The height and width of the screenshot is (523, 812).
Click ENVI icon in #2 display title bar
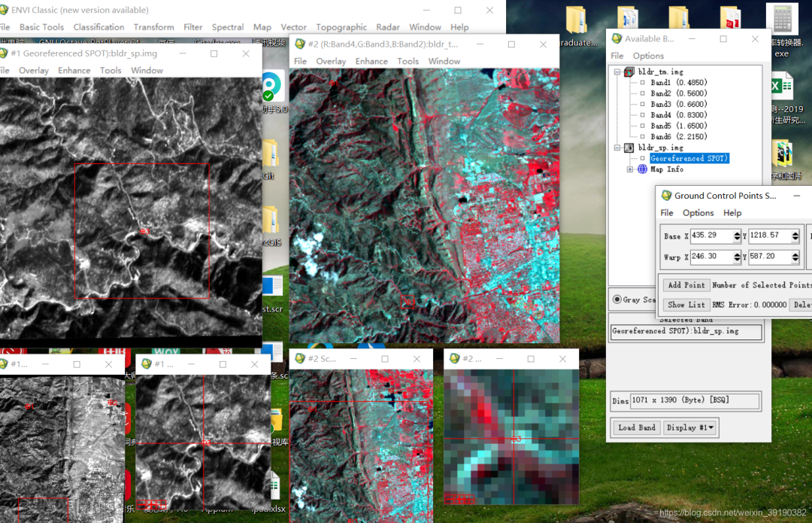[x=299, y=44]
